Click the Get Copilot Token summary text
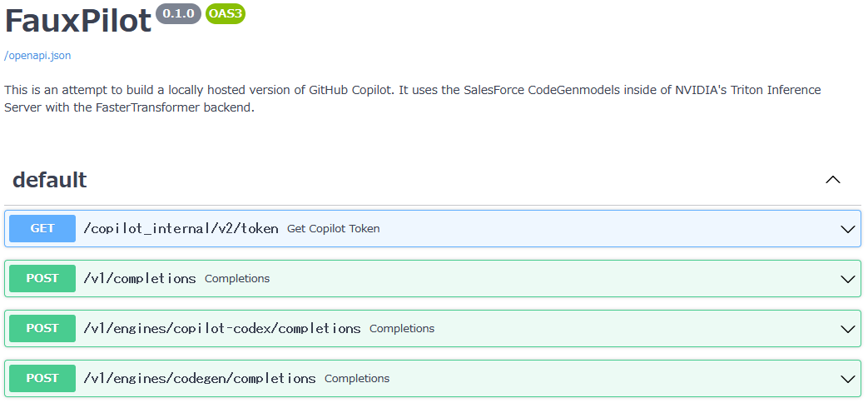This screenshot has width=868, height=408. pos(334,228)
